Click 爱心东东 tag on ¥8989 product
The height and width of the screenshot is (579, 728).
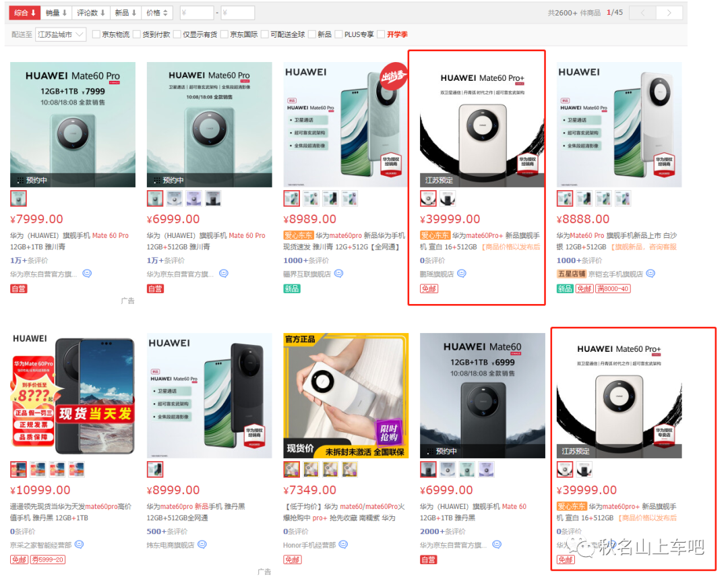coord(299,235)
